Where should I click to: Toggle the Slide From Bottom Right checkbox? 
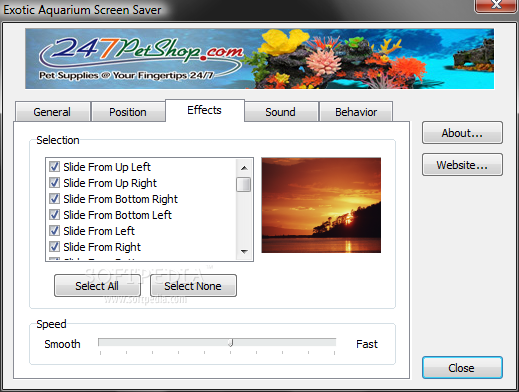pos(54,199)
